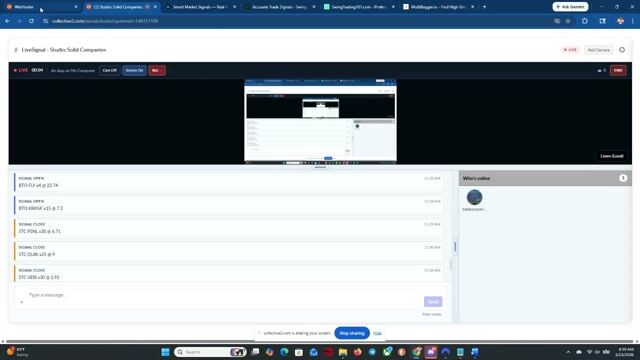Open the settings gear beside Add Camera
Image resolution: width=640 pixels, height=360 pixels.
[x=622, y=50]
